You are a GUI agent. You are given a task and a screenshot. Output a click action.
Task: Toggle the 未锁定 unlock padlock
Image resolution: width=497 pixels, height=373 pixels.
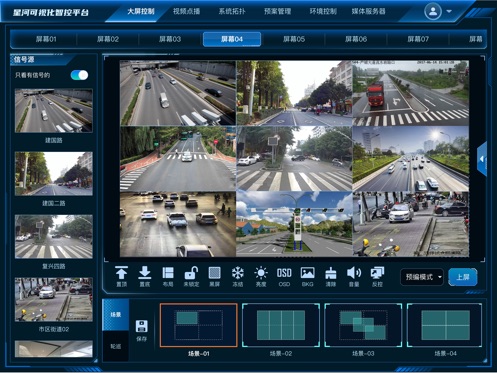coord(191,276)
